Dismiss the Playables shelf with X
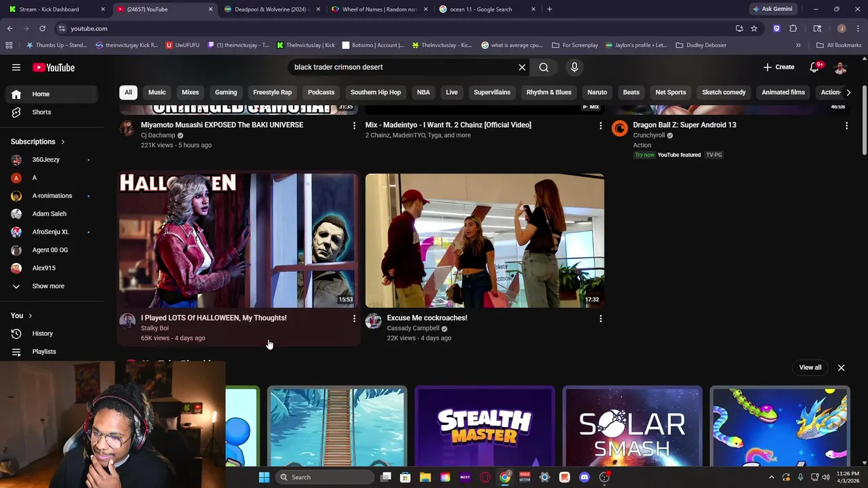868x488 pixels. 841,367
